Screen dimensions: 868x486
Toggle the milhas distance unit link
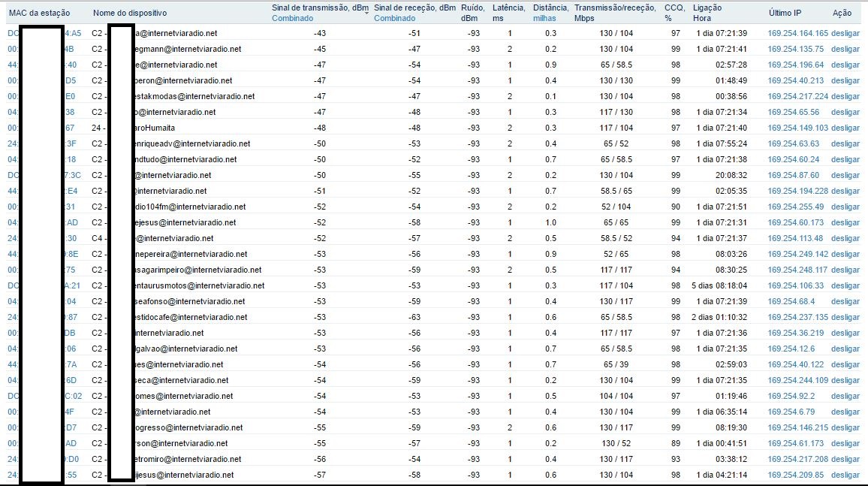click(544, 18)
